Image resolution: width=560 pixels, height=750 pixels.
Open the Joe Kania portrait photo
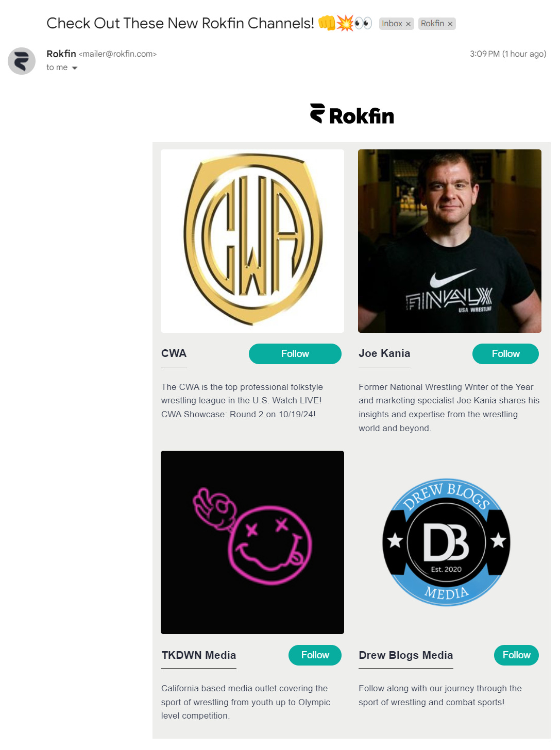(450, 241)
